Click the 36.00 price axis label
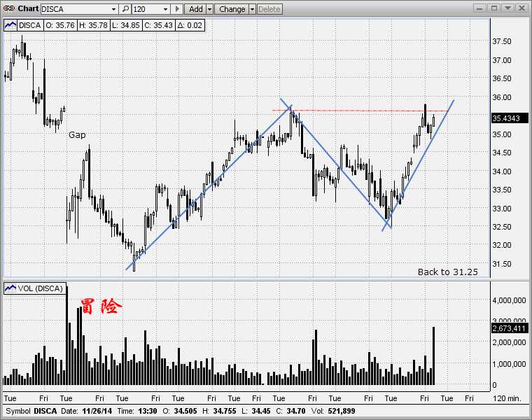 click(501, 97)
